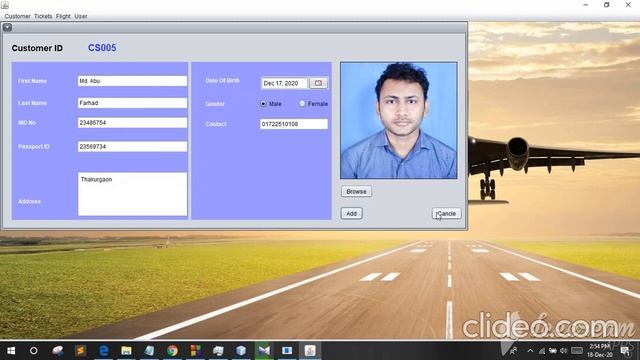Click into the Address text area

click(132, 194)
